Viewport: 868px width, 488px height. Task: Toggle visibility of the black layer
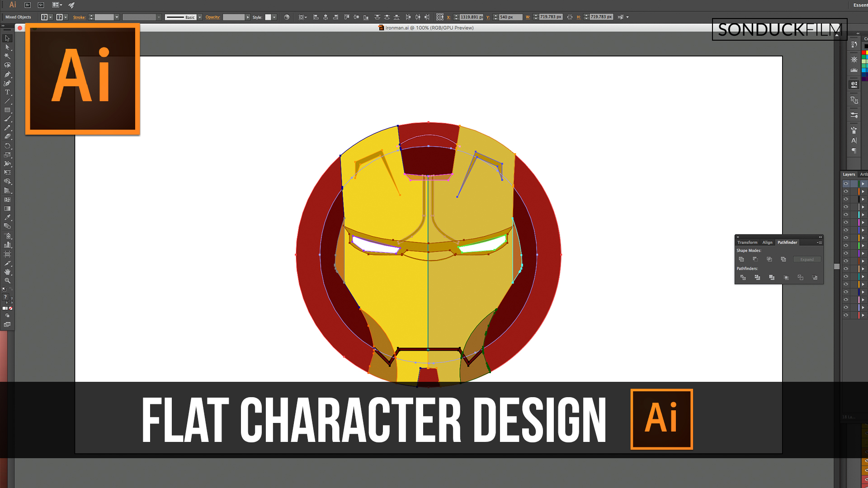[846, 199]
